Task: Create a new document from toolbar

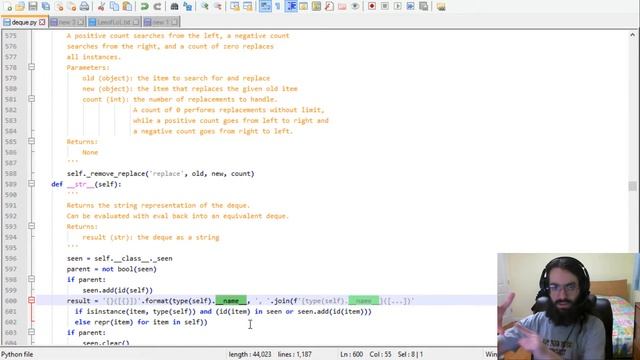Action: point(7,6)
